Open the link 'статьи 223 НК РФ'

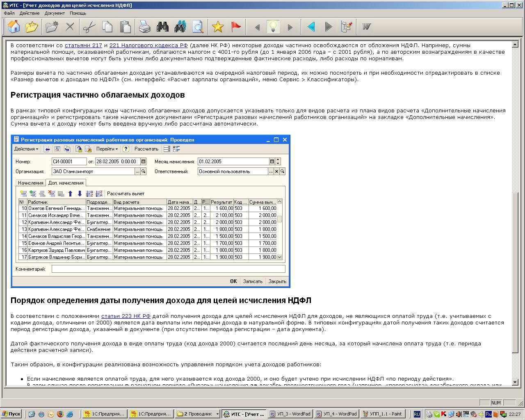pos(126,316)
